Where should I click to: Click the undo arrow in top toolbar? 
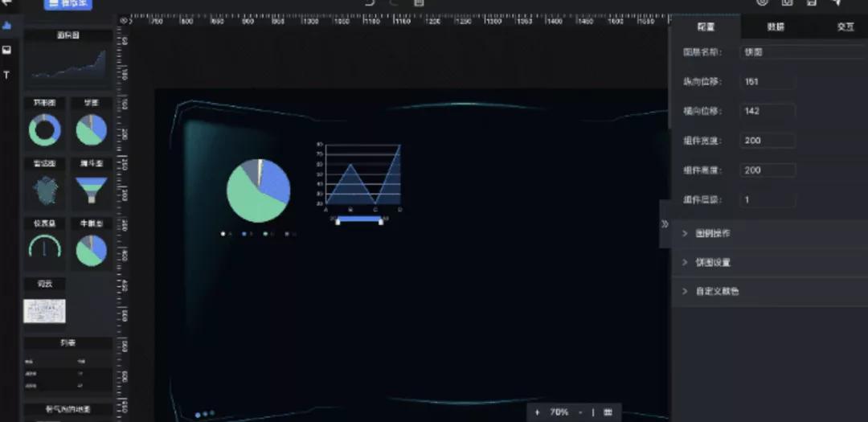click(x=370, y=3)
